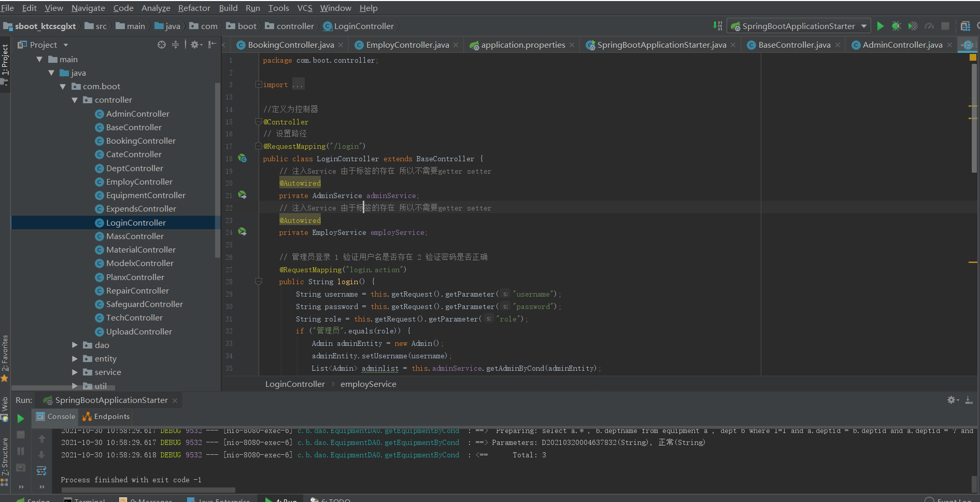Run with coverage from the main toolbar
The width and height of the screenshot is (980, 502).
pos(913,26)
